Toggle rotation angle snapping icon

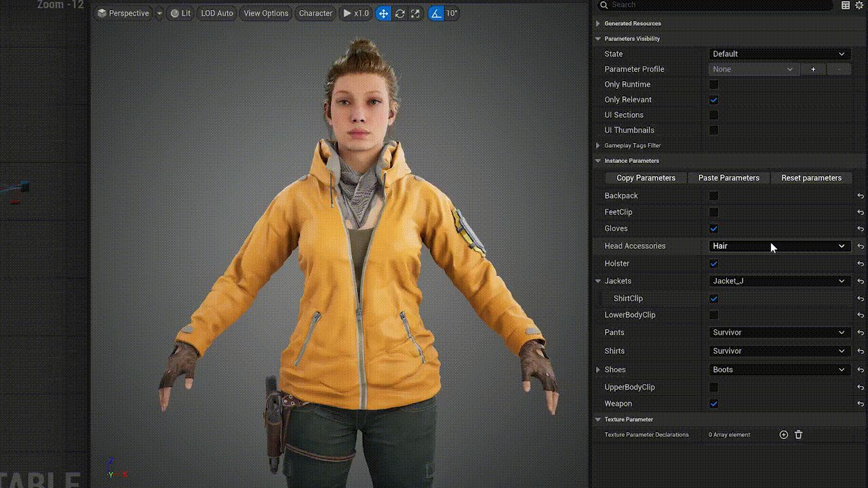click(x=436, y=13)
